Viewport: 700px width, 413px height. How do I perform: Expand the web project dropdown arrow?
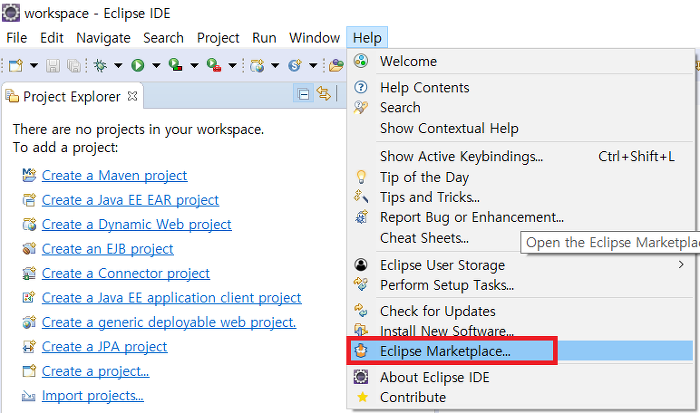click(x=275, y=66)
